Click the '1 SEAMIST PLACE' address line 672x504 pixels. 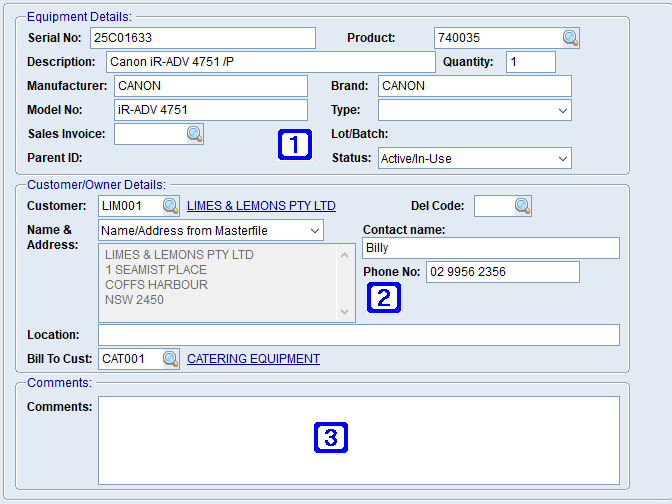[x=156, y=270]
